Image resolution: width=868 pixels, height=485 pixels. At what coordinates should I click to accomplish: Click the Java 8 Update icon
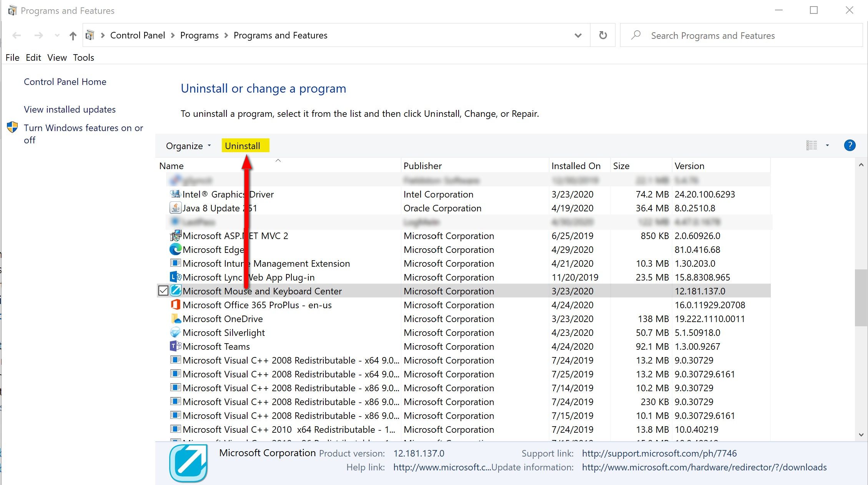point(175,208)
